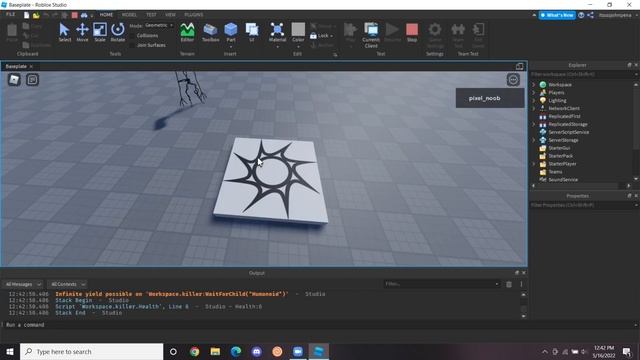This screenshot has height=360, width=640.
Task: Toggle the Join Surfaces checkbox
Action: [132, 45]
